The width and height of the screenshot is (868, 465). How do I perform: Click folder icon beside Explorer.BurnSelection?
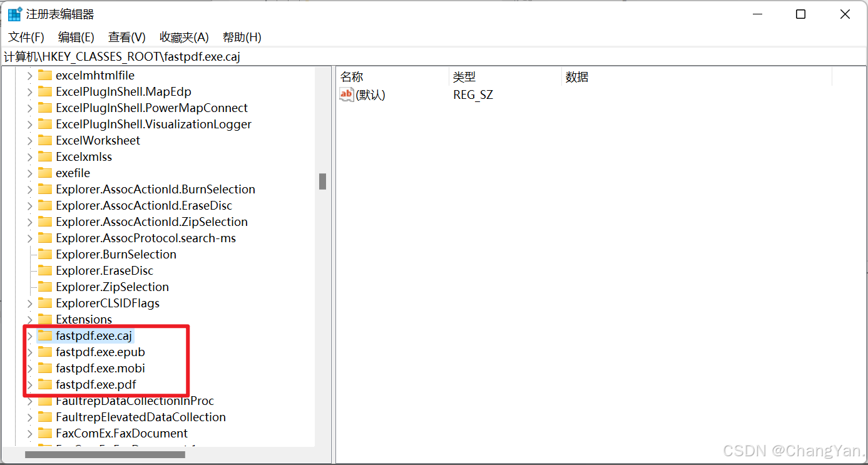point(45,254)
